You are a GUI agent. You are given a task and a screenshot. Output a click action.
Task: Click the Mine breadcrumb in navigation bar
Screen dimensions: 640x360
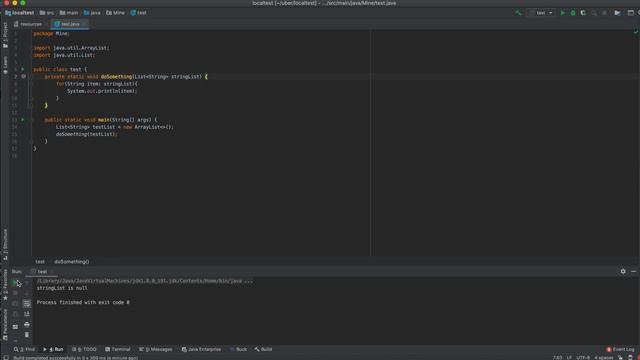[116, 13]
